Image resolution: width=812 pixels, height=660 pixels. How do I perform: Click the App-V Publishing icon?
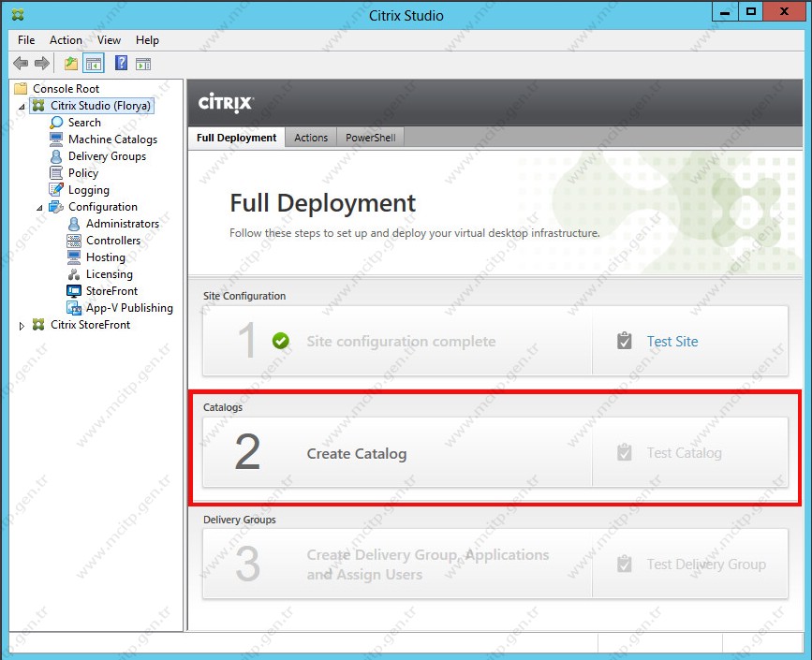(x=74, y=308)
